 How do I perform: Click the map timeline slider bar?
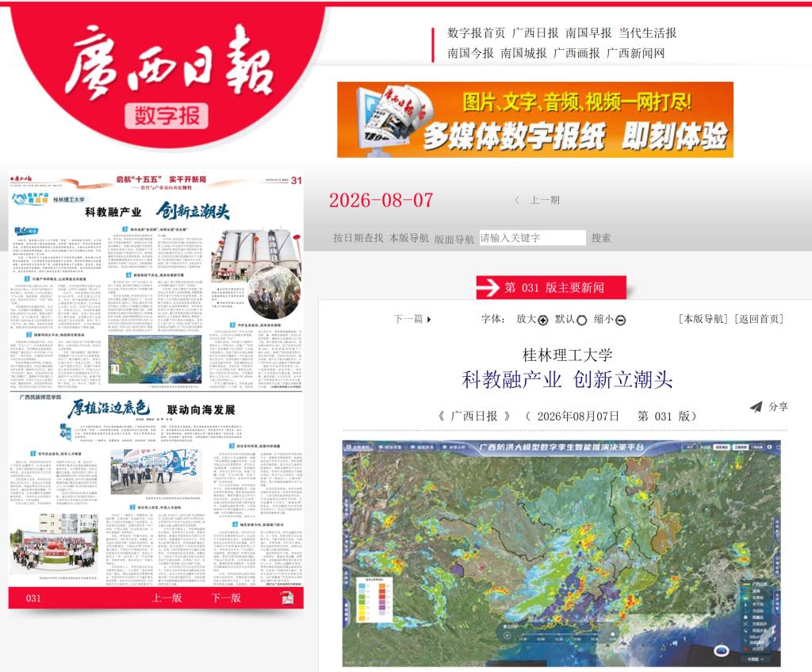pos(566,634)
